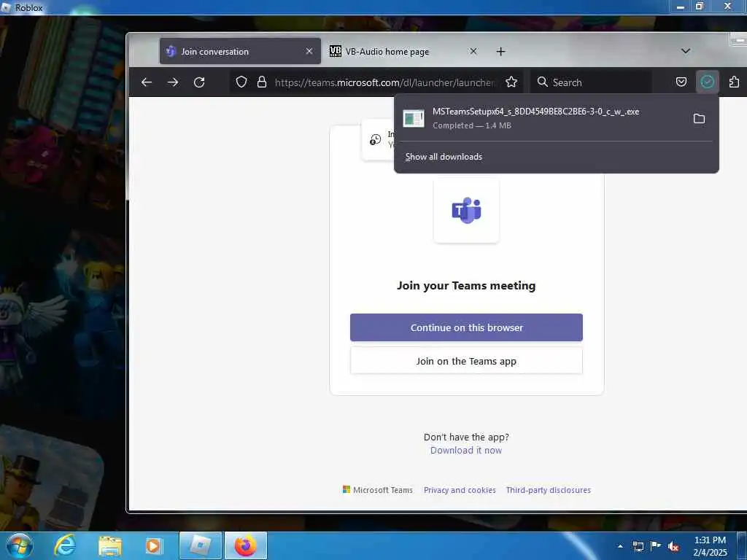Viewport: 747px width, 560px height.
Task: Open Privacy and cookies link
Action: point(460,490)
